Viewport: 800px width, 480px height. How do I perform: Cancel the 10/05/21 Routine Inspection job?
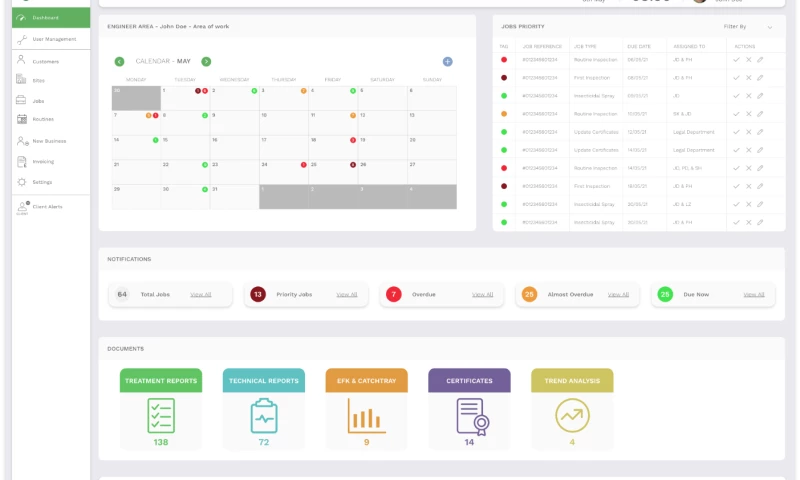[x=748, y=114]
